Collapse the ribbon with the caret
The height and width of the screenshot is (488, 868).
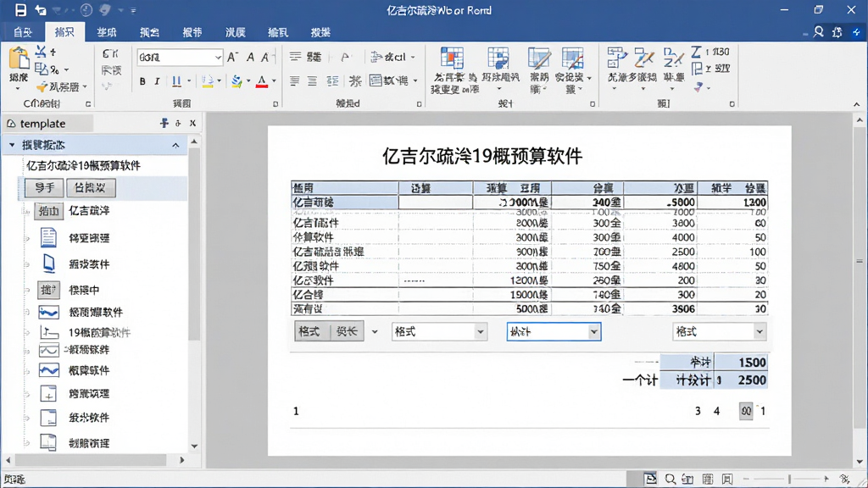point(857,104)
